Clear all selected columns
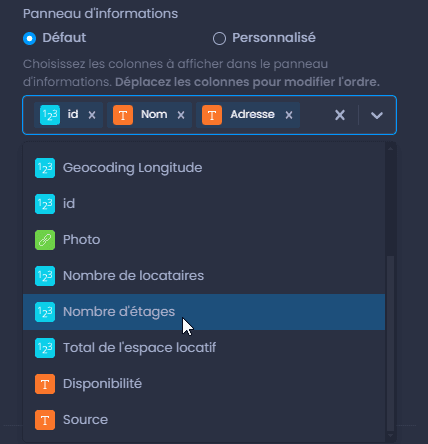Viewport: 428px width, 444px height. 340,115
